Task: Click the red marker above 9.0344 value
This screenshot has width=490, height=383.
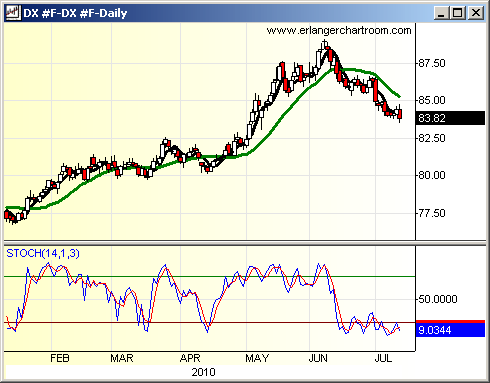Action: pyautogui.click(x=450, y=322)
